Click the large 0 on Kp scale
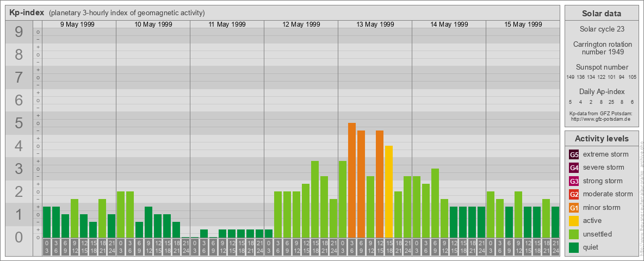This screenshot has height=261, width=644. coord(18,237)
